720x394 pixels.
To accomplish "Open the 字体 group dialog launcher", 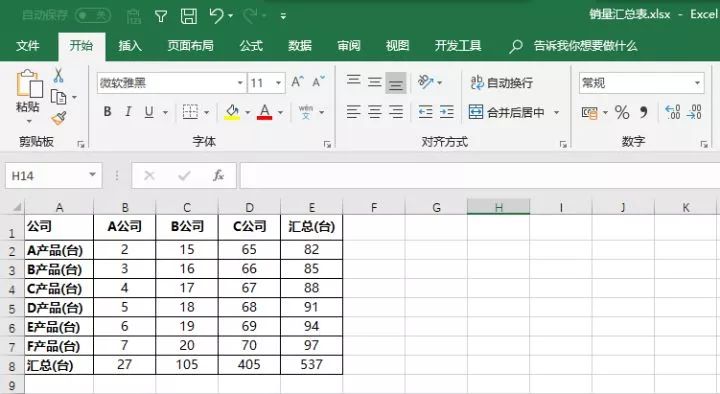I will 327,144.
